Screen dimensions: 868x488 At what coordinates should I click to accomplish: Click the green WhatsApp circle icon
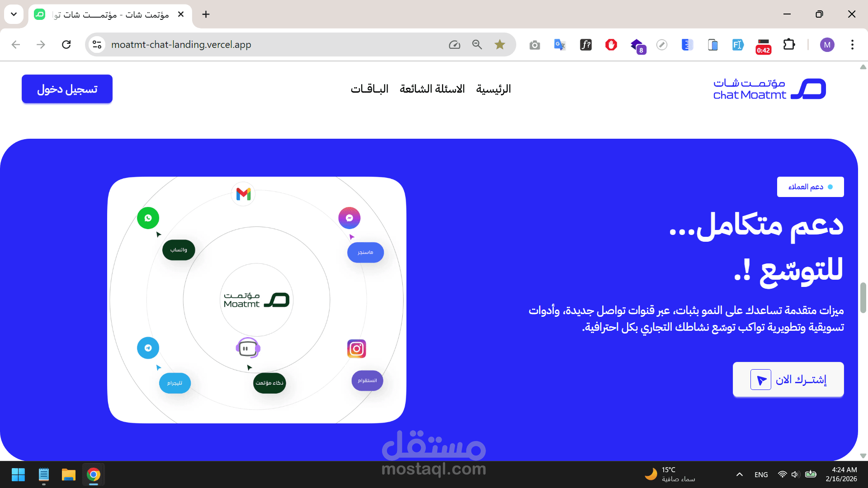point(148,218)
